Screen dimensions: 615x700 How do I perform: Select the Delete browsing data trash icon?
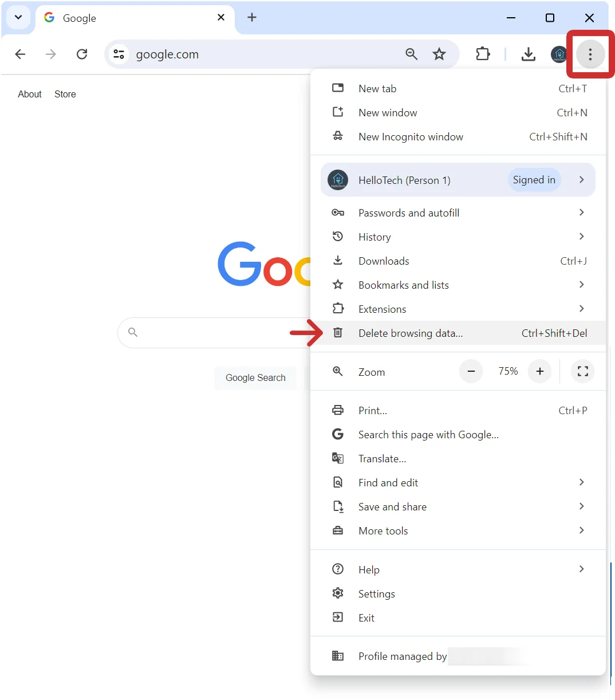click(x=338, y=333)
